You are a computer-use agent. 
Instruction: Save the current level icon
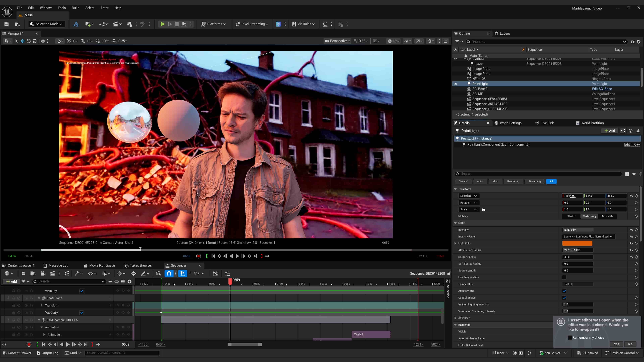(x=7, y=24)
